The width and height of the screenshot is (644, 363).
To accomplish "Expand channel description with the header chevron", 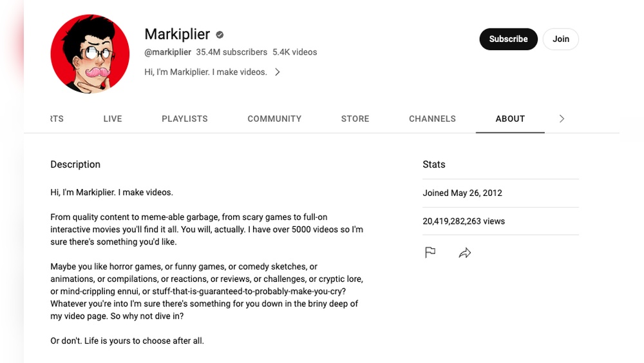I will (278, 72).
